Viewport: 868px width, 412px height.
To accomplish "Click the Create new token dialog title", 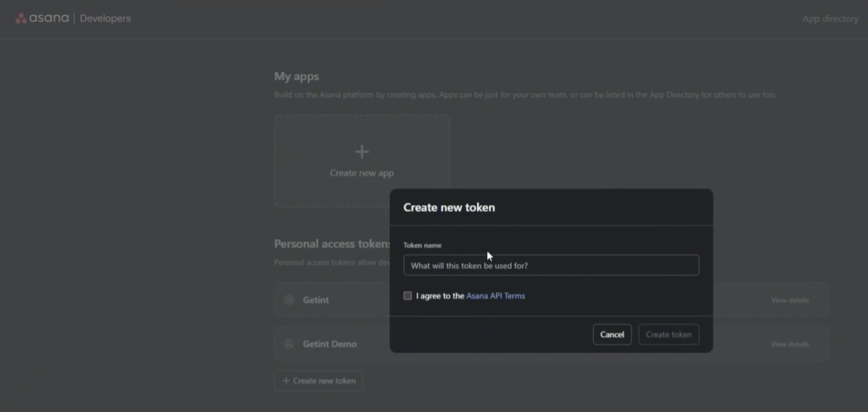I will [x=449, y=208].
